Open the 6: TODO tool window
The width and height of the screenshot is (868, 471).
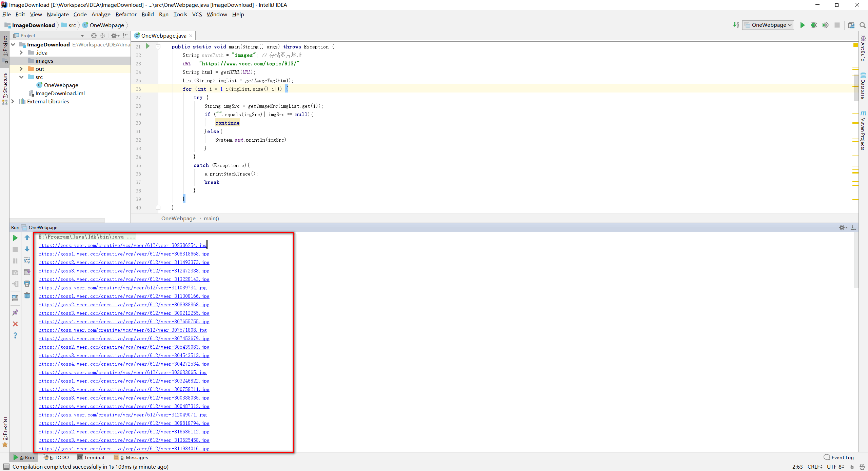coord(56,457)
